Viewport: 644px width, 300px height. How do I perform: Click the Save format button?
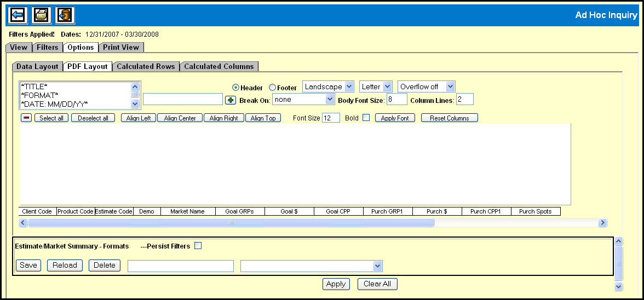click(28, 265)
